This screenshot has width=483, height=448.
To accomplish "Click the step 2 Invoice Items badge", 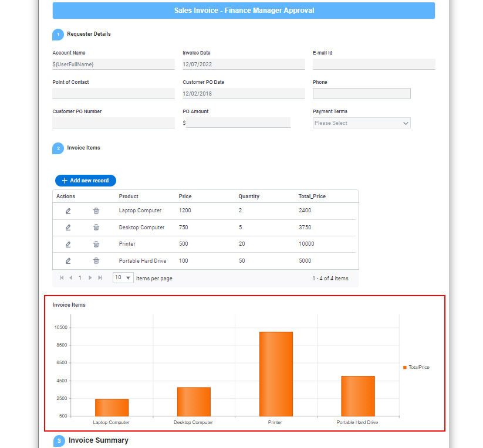I will coord(58,148).
